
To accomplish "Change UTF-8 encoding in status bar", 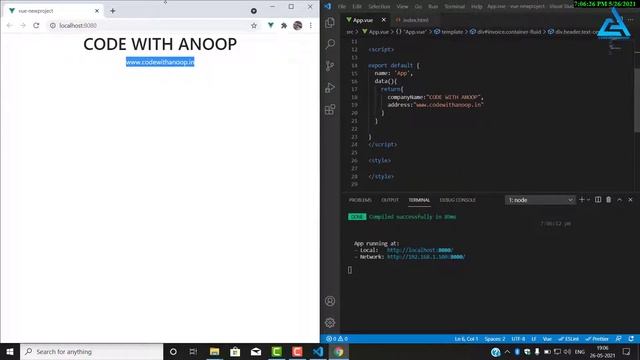I will click(x=518, y=339).
